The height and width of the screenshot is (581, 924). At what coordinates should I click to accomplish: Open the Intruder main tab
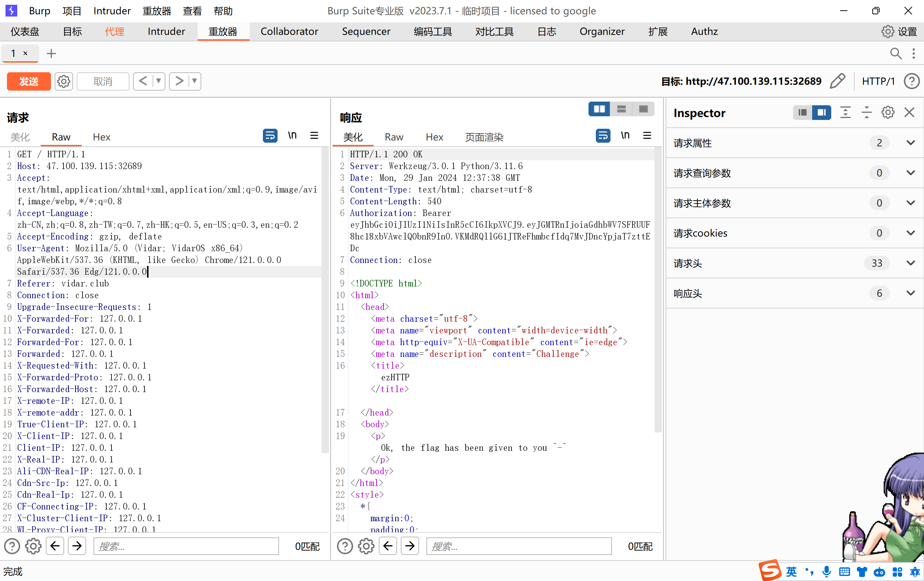166,32
